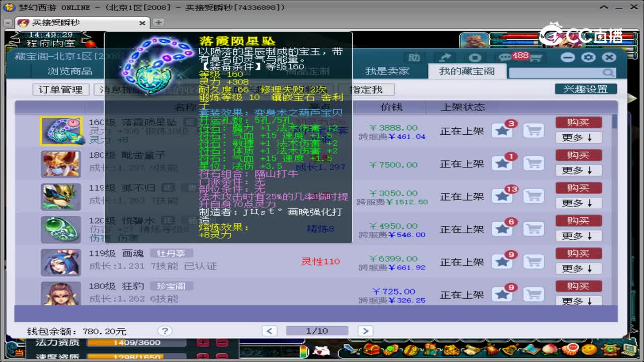644x362 pixels.
Task: Open the gear settings icon
Action: (x=588, y=57)
